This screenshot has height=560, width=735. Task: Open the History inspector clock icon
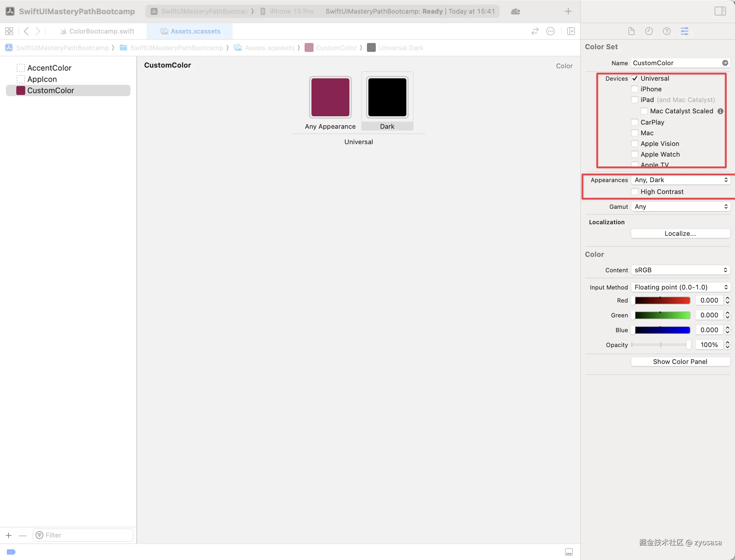click(x=649, y=31)
